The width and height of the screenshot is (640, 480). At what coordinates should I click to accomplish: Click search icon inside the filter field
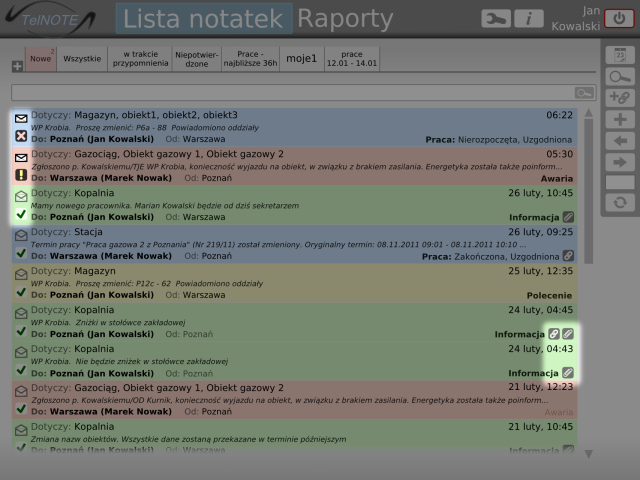(x=584, y=93)
